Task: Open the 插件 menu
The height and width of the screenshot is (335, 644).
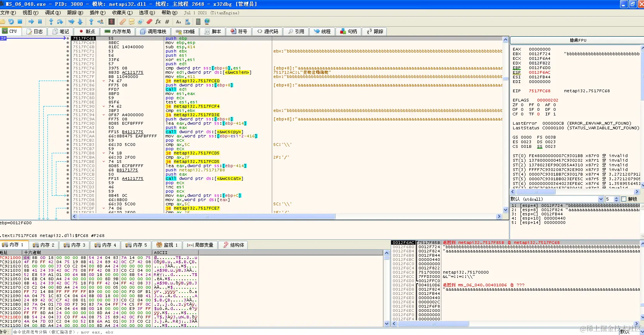Action: pyautogui.click(x=97, y=13)
